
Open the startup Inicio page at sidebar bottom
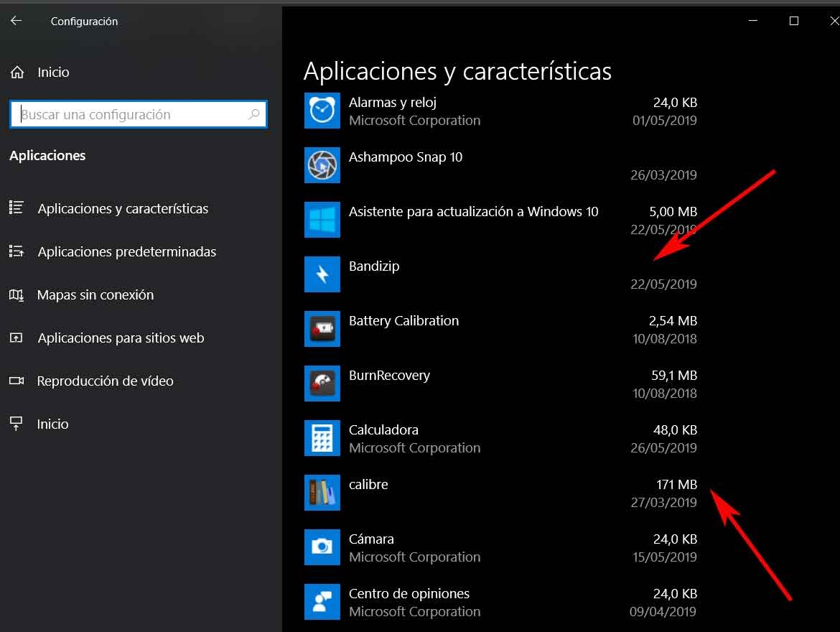click(x=52, y=424)
